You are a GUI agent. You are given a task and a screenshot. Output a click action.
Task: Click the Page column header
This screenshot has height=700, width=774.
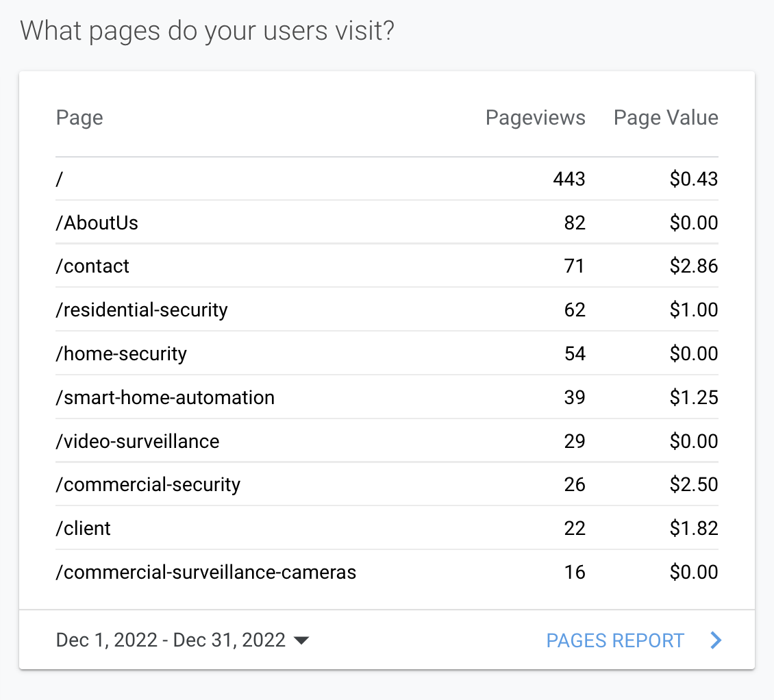coord(79,118)
